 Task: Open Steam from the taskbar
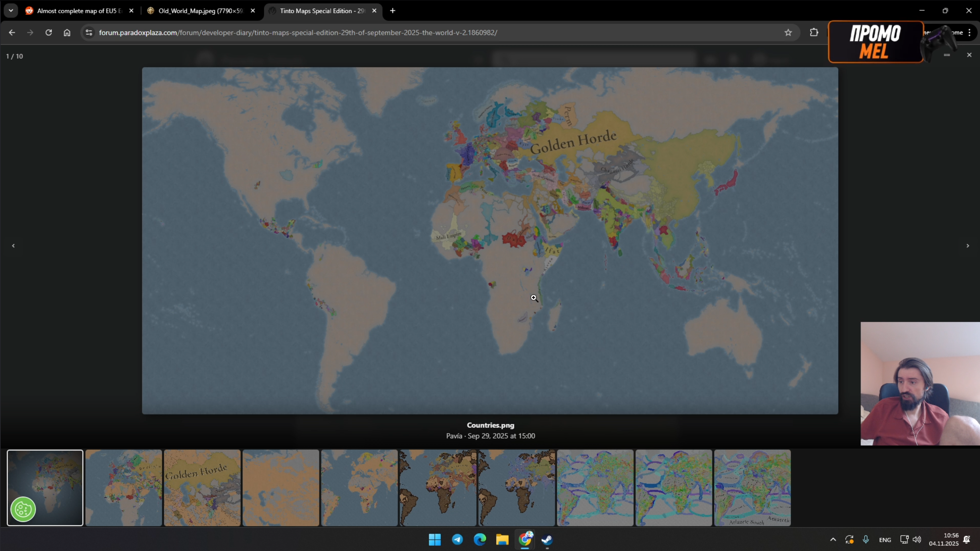(x=547, y=539)
